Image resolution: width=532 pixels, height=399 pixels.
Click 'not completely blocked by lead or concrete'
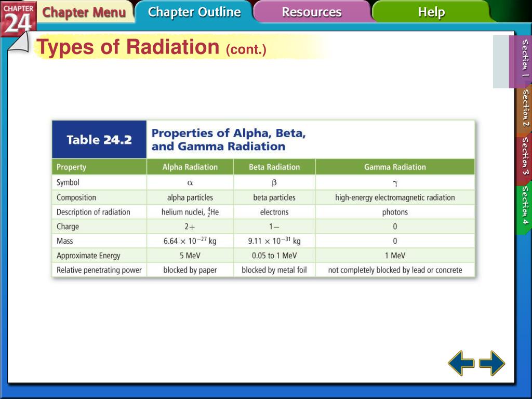(395, 270)
